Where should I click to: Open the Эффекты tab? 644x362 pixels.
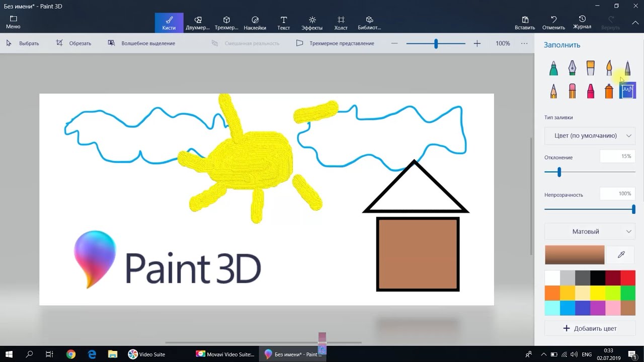click(312, 23)
